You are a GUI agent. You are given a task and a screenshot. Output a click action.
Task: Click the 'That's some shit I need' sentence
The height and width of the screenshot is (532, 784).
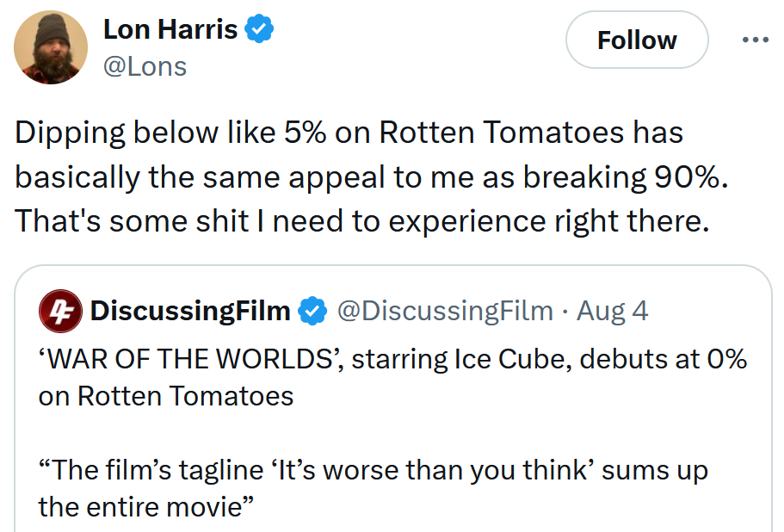(x=361, y=221)
